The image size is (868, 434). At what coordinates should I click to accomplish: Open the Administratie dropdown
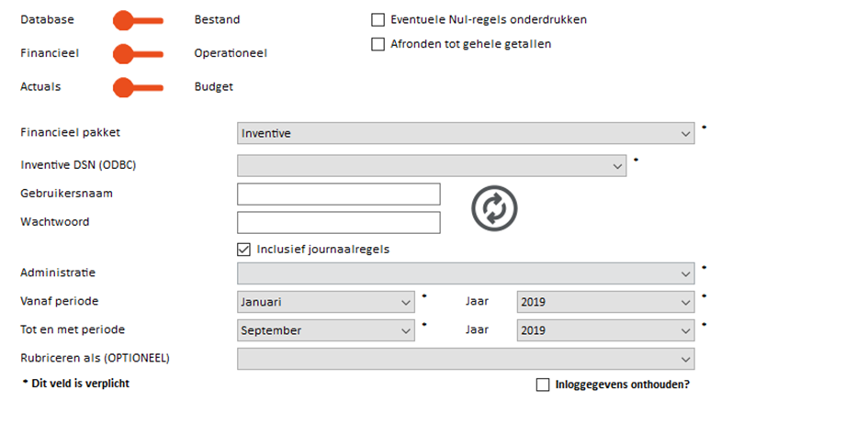coord(466,273)
